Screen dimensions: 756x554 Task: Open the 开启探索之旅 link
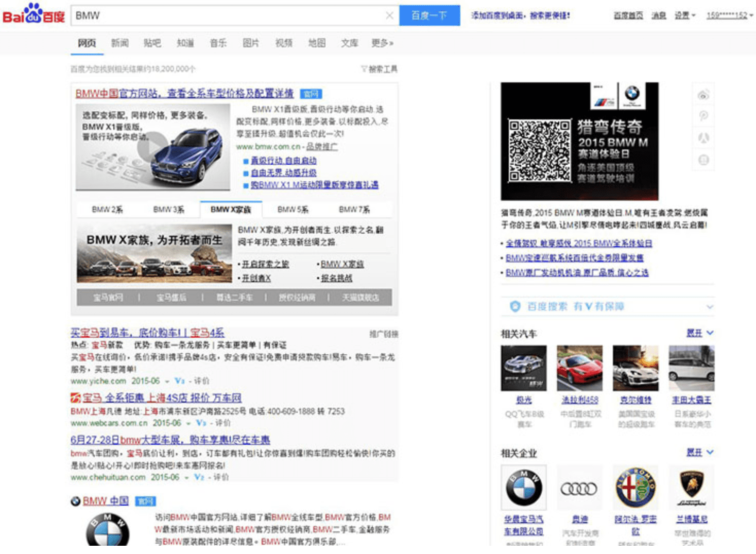coord(265,264)
